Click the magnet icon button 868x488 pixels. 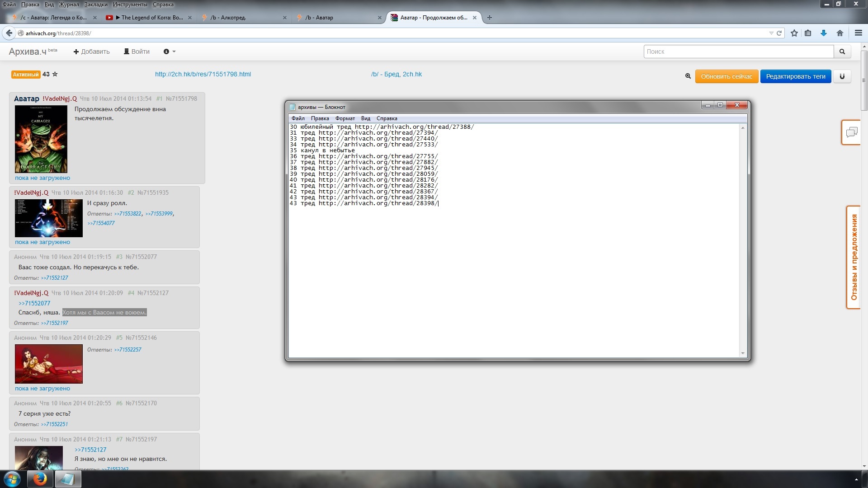pyautogui.click(x=842, y=76)
